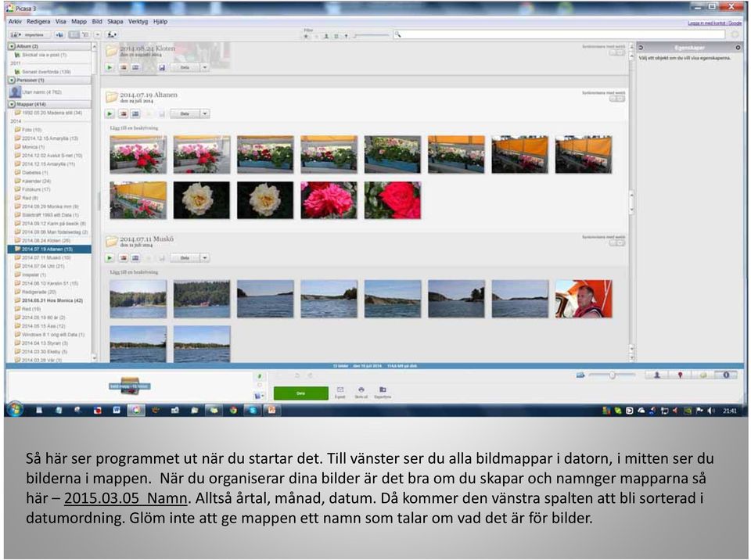Select folder 2014.07.11 Muskö in sidebar
Viewport: 751px width, 560px height.
tap(46, 258)
